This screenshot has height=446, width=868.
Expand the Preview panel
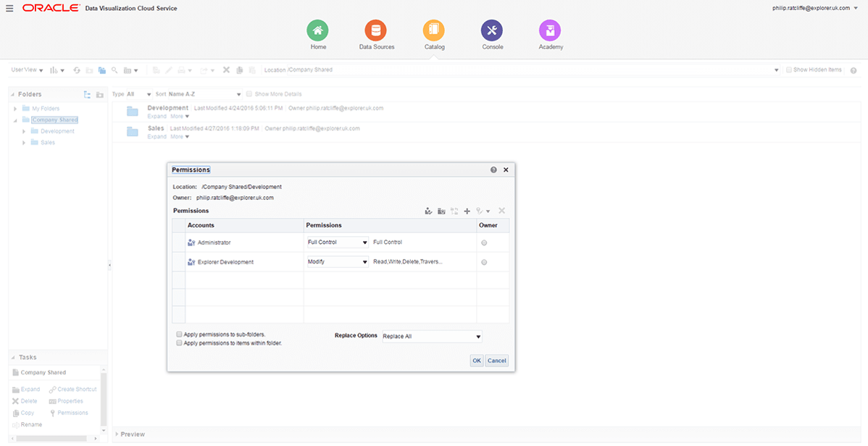(117, 434)
